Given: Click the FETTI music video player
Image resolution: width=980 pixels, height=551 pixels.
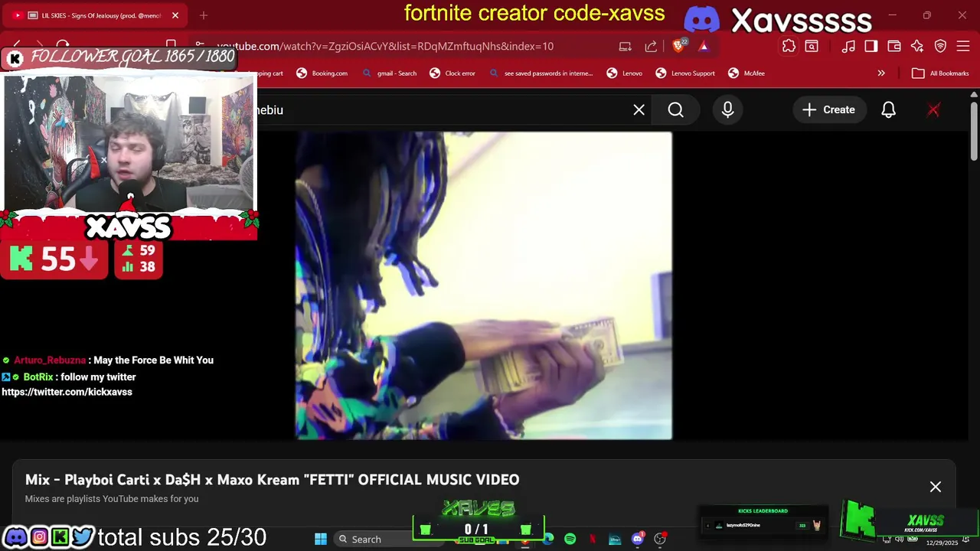Looking at the screenshot, I should 484,285.
